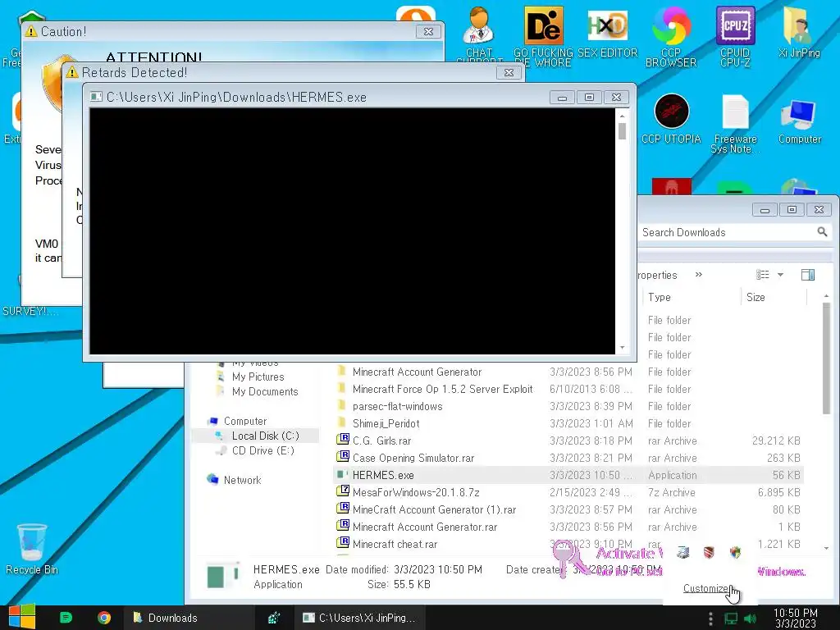Open Freeware Sys Note desktop file

tap(735, 124)
